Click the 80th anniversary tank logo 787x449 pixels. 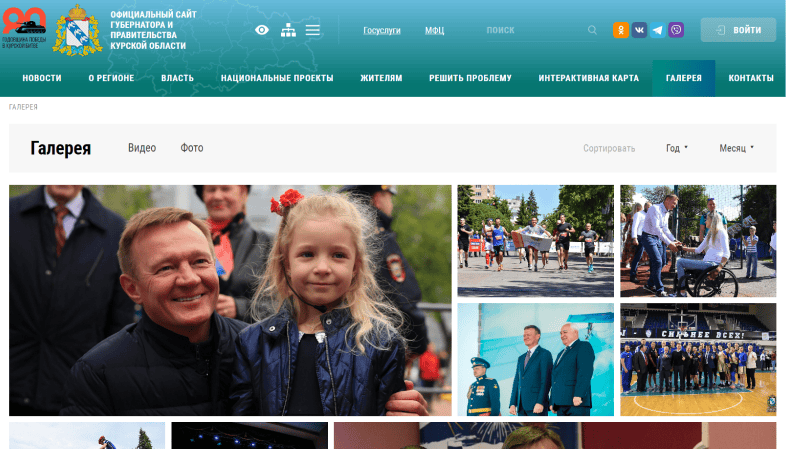pyautogui.click(x=24, y=28)
